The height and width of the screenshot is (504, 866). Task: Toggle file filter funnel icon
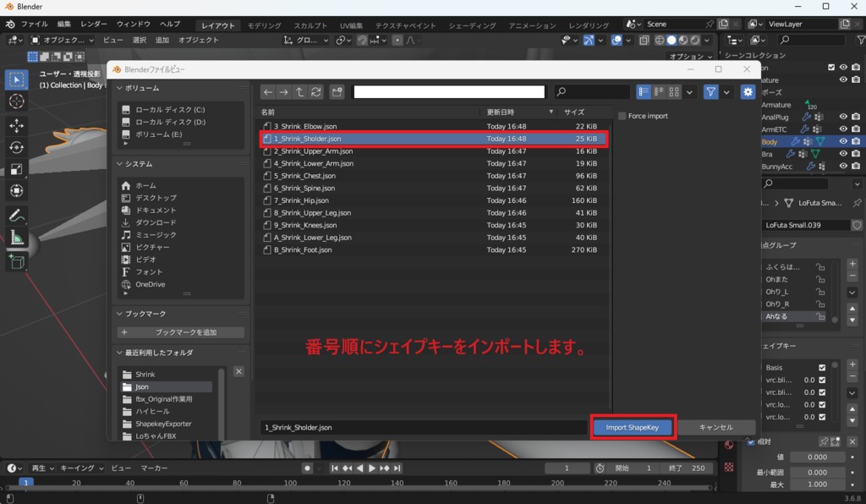coord(710,92)
